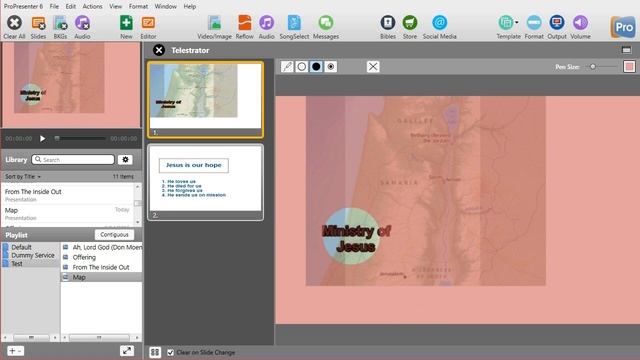
Task: Select the telestrator pen tool
Action: [x=287, y=67]
